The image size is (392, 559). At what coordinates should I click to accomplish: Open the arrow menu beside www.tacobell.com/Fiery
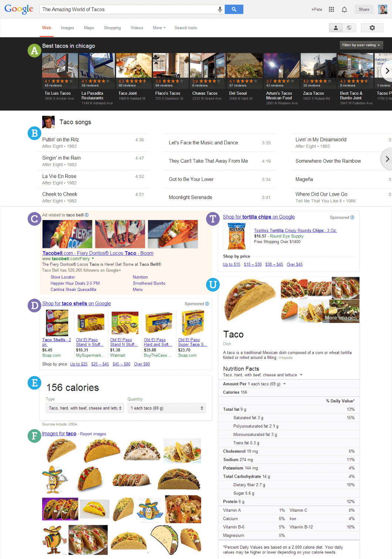pyautogui.click(x=93, y=259)
